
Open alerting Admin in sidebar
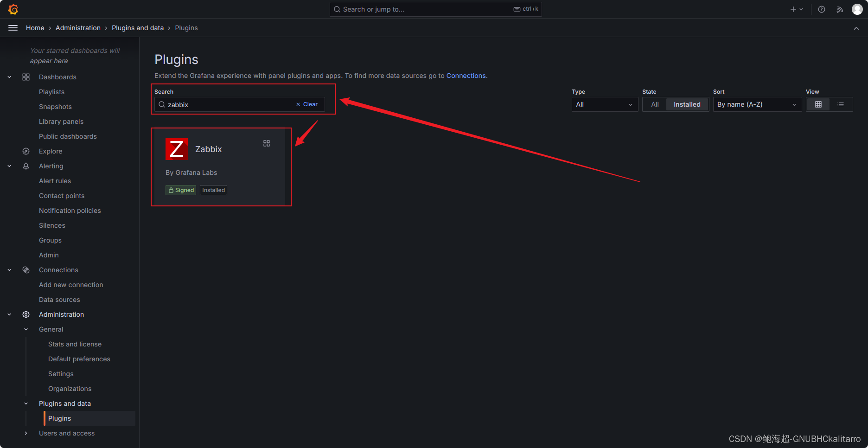pos(49,255)
